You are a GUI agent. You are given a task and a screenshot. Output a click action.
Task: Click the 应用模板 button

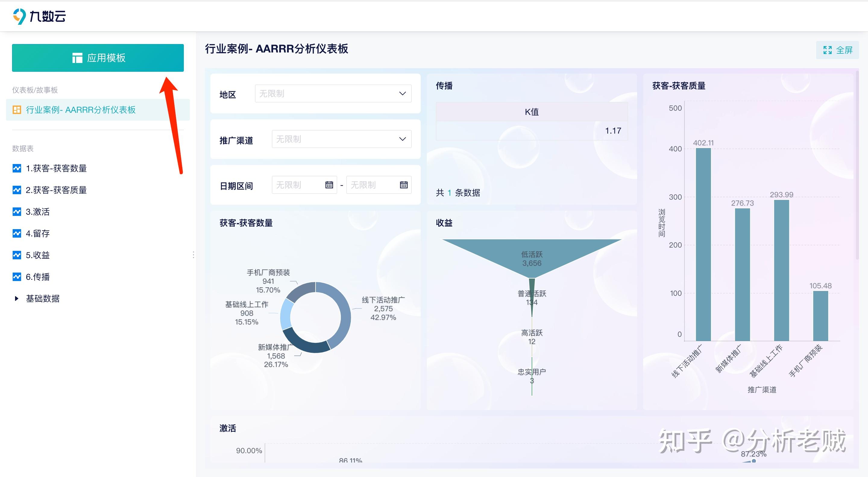98,58
